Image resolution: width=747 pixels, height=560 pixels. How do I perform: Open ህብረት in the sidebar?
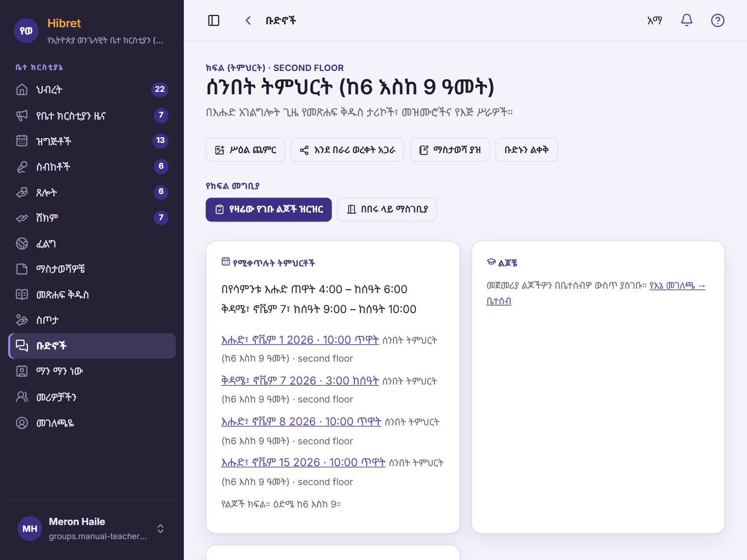tap(92, 89)
